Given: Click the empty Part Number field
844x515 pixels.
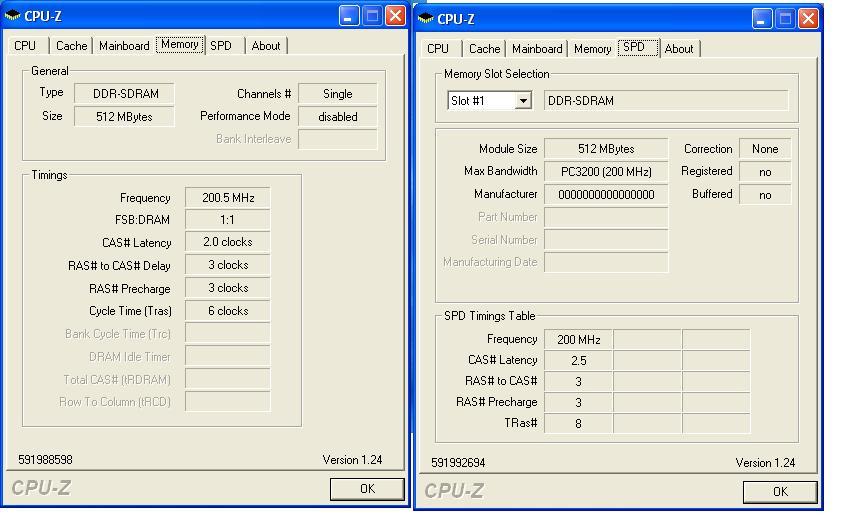Looking at the screenshot, I should (x=606, y=217).
